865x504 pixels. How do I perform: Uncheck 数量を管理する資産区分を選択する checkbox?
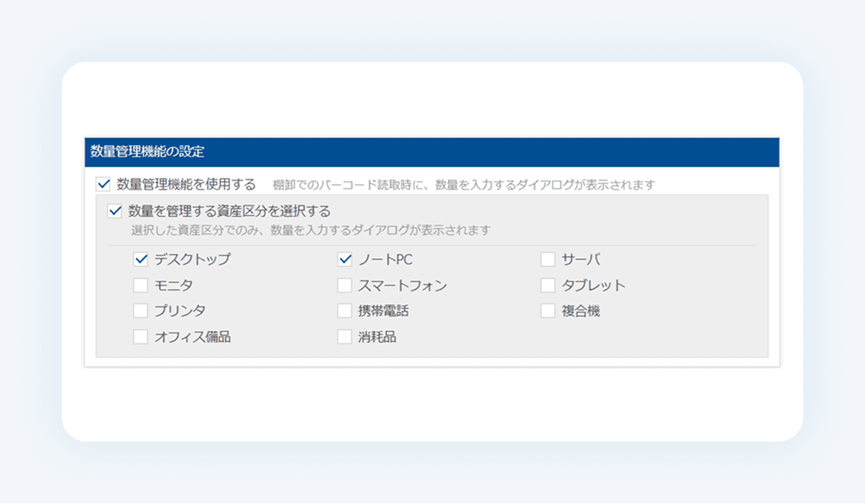coord(115,211)
